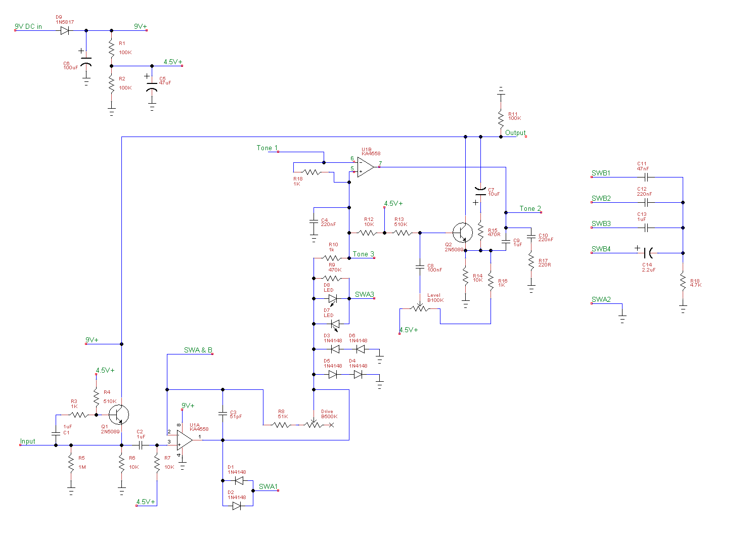Select resistor R2 in the voltage divider
This screenshot has width=756, height=536.
[x=111, y=83]
